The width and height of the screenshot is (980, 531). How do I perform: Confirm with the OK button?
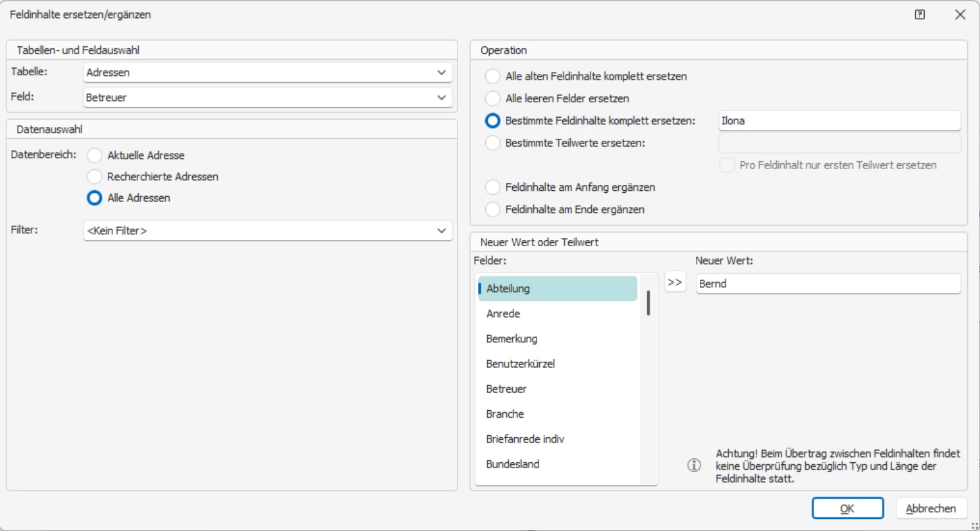(x=848, y=508)
